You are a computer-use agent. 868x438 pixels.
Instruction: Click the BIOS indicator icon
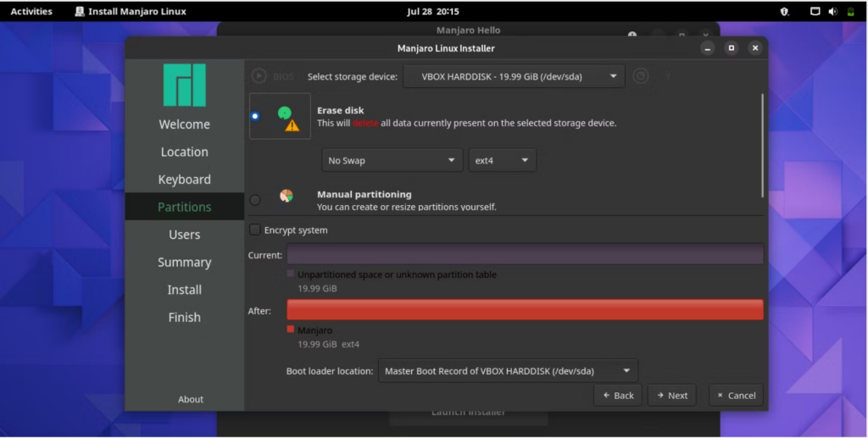259,75
